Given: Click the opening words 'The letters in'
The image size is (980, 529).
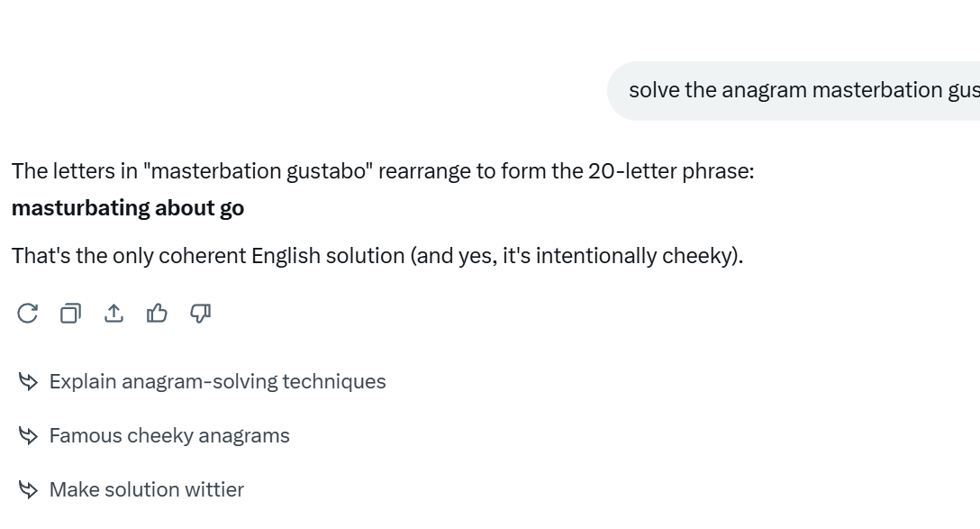Looking at the screenshot, I should [75, 171].
